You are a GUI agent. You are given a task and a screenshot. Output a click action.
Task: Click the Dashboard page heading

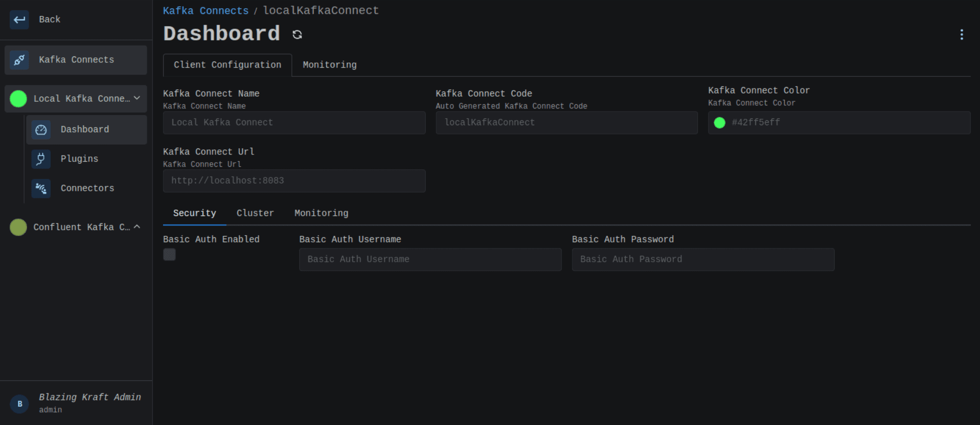click(x=221, y=34)
